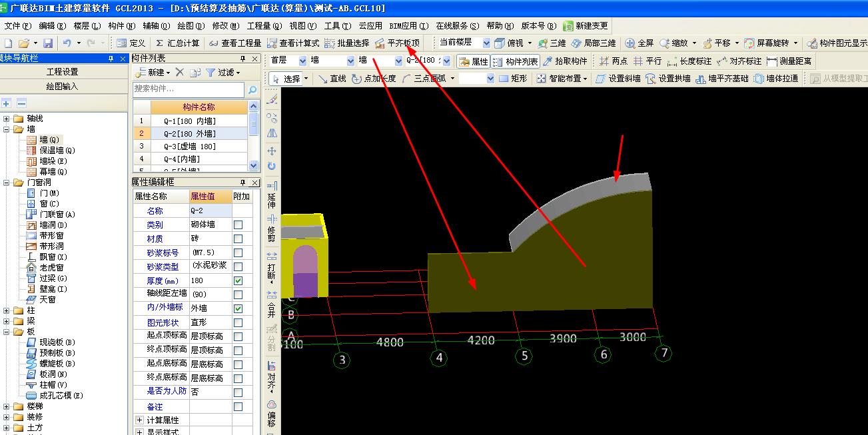This screenshot has width=868, height=435.
Task: Click 墙平齐基础 wall align foundation
Action: tap(722, 79)
